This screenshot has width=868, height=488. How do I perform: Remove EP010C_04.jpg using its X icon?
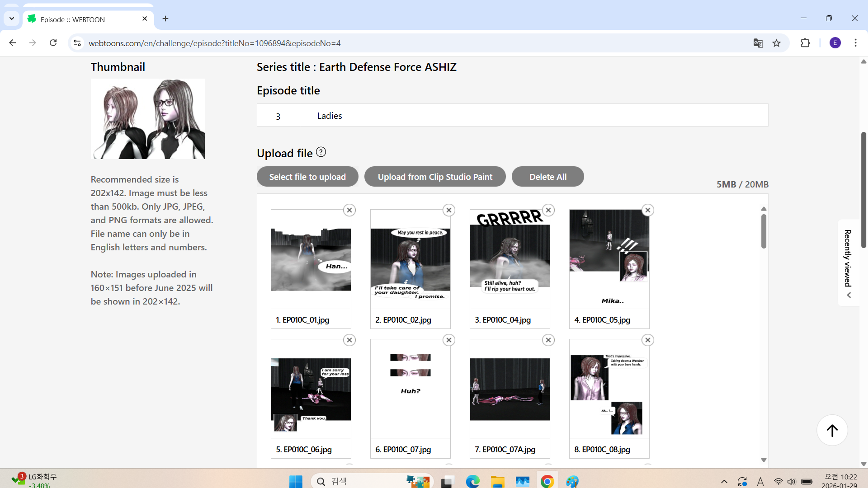548,210
